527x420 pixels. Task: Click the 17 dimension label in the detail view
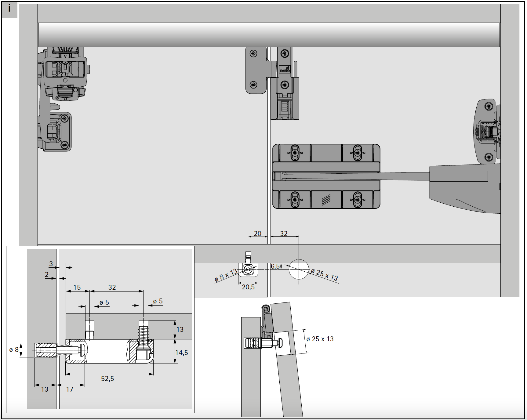click(x=70, y=389)
